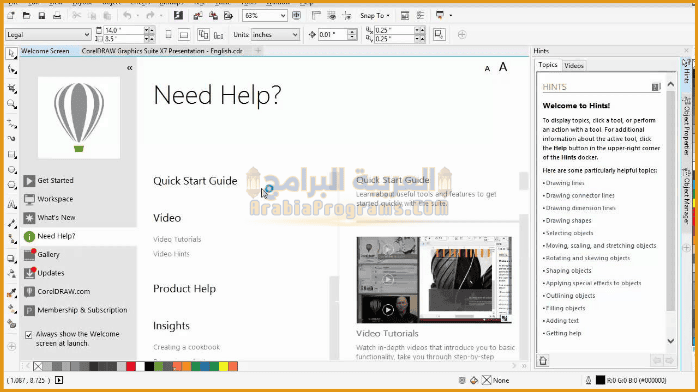Click the Video Hints link
Image resolution: width=698 pixels, height=392 pixels.
tap(171, 254)
